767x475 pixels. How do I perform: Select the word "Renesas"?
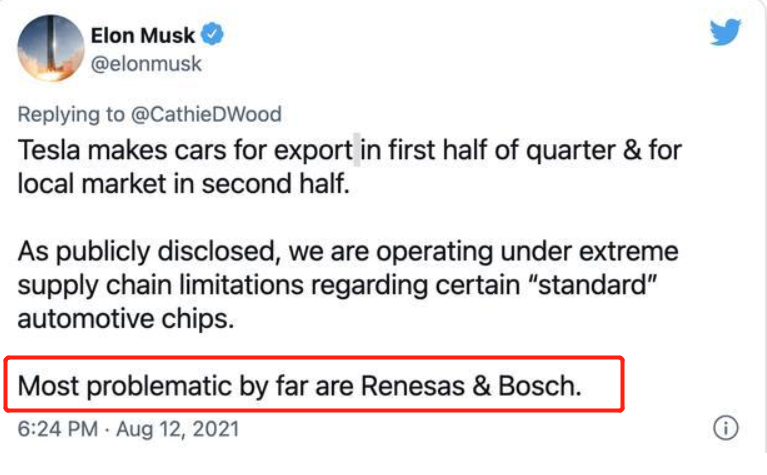pyautogui.click(x=413, y=386)
